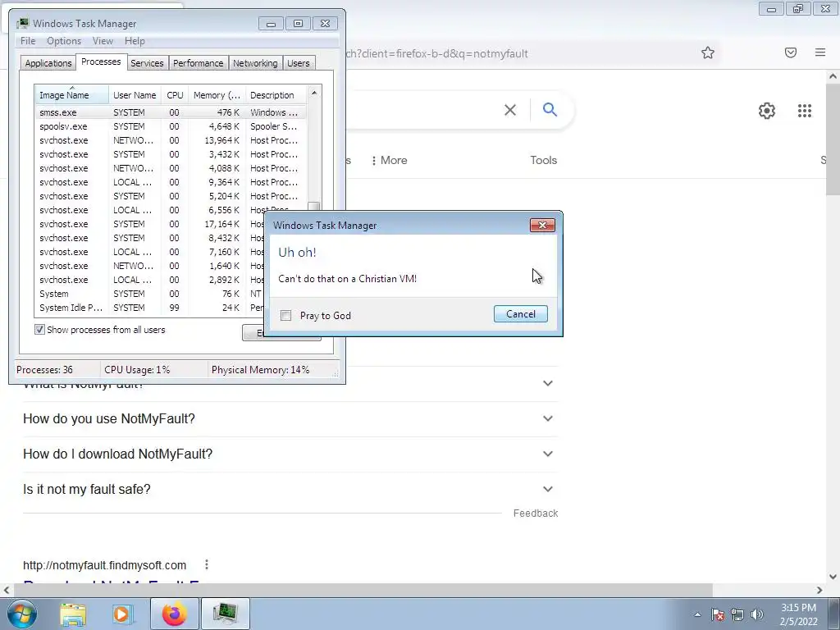Bookmark this page with the star icon
Viewport: 840px width, 630px height.
(x=708, y=52)
